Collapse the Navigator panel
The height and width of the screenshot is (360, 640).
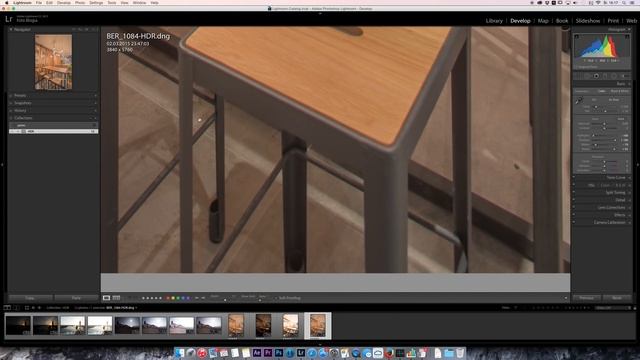click(11, 29)
